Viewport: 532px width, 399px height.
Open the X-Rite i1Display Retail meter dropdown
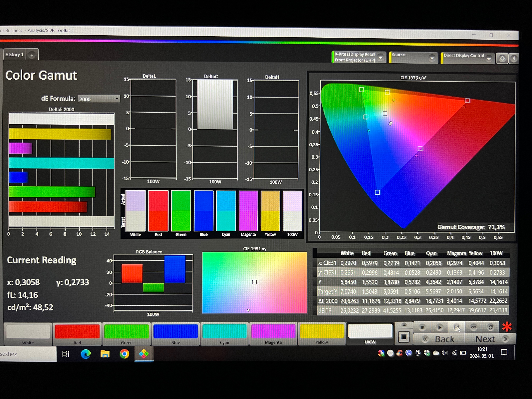pyautogui.click(x=381, y=58)
